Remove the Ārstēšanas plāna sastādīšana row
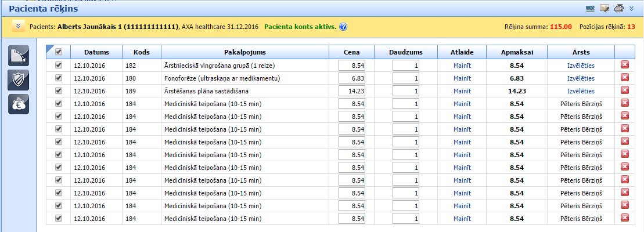Viewport: 644px width, 232px height. (x=625, y=90)
